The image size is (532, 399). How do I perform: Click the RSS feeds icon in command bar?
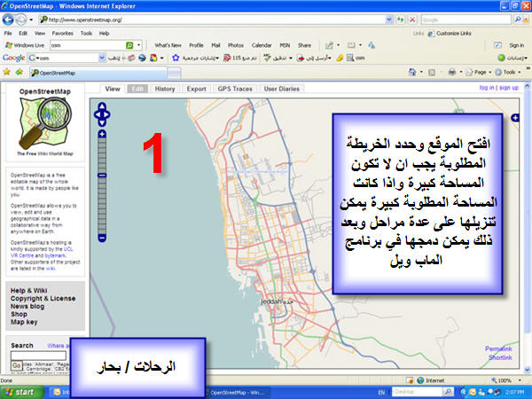point(432,73)
